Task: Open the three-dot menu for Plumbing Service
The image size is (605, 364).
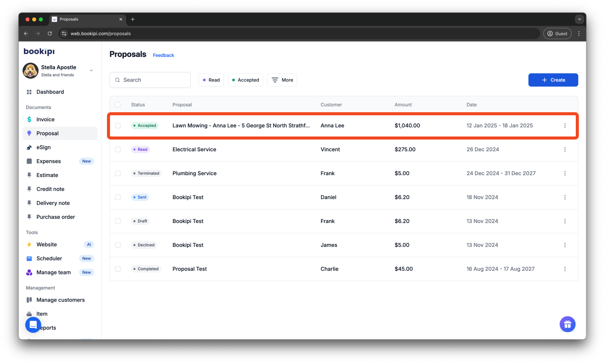Action: 564,173
